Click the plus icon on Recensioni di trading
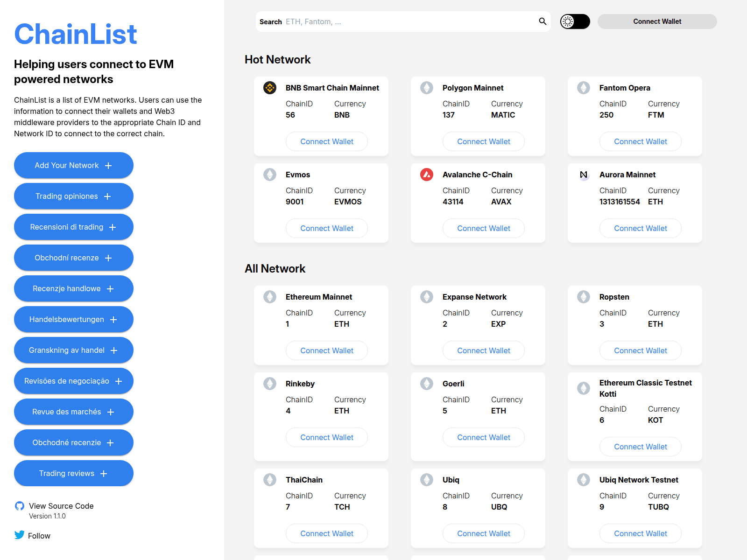Screen dimensions: 747x560 tap(113, 227)
